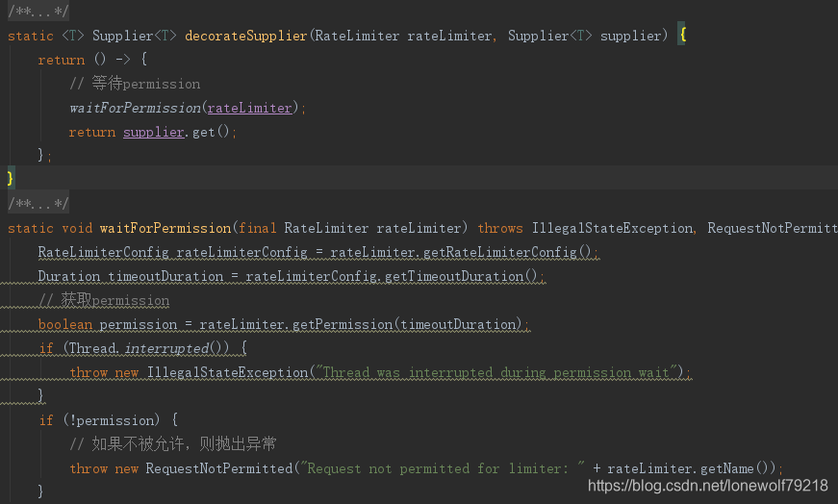Image resolution: width=838 pixels, height=504 pixels.
Task: Click IllegalStateException in the throws clause
Action: (612, 228)
